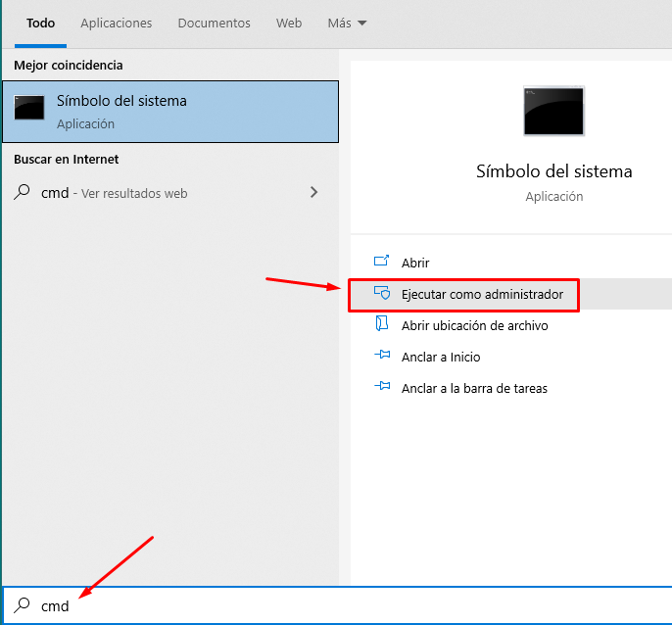Click the Buscar en Internet header
This screenshot has height=625, width=672.
66,159
